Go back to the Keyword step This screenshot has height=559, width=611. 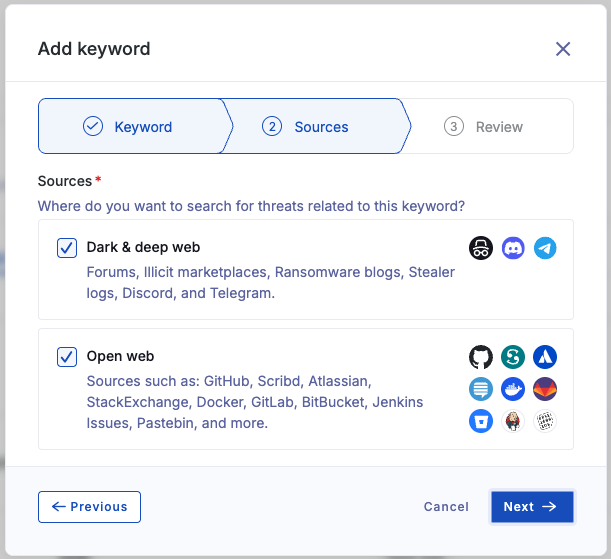[x=131, y=126]
